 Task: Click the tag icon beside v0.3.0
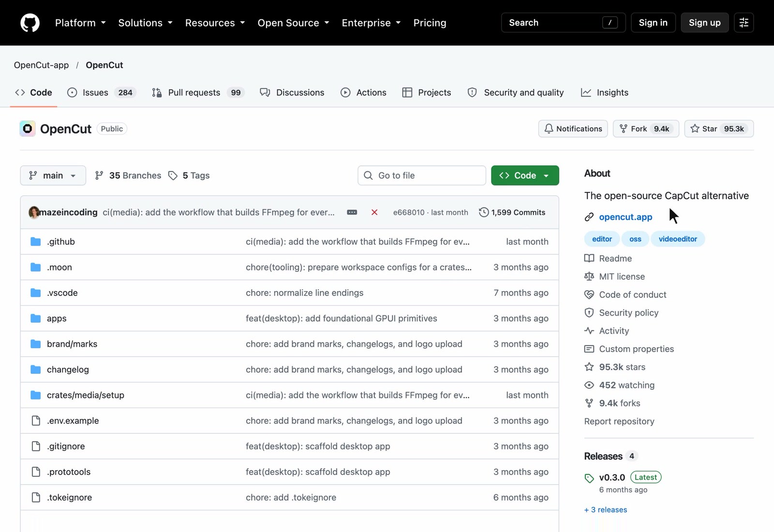click(589, 478)
